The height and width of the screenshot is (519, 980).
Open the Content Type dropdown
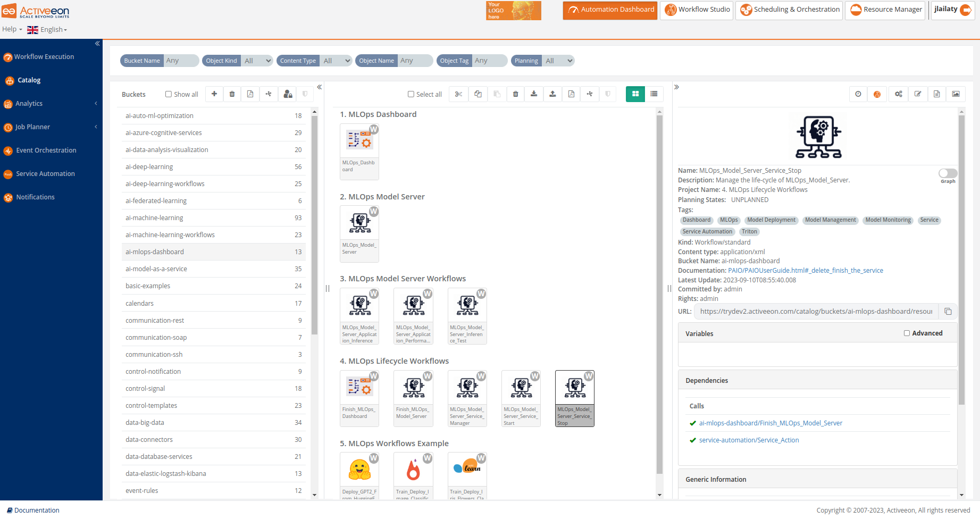336,61
